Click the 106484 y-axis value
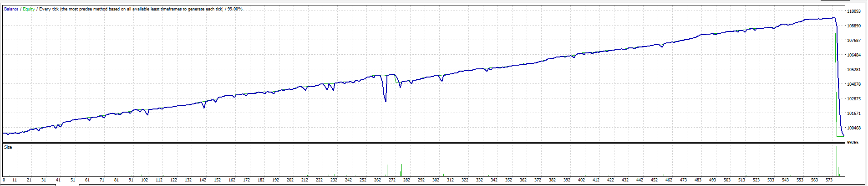 [x=853, y=55]
